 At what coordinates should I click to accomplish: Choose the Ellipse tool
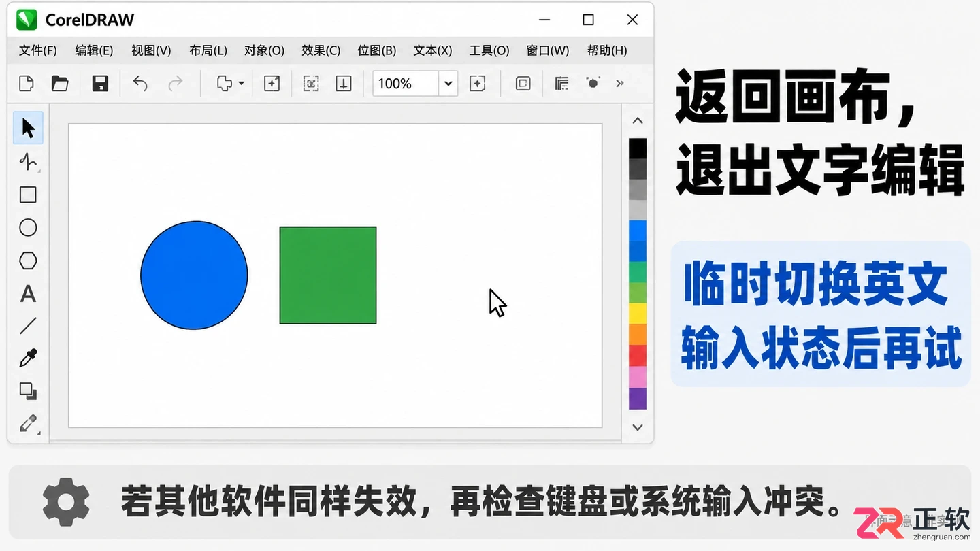(x=28, y=227)
